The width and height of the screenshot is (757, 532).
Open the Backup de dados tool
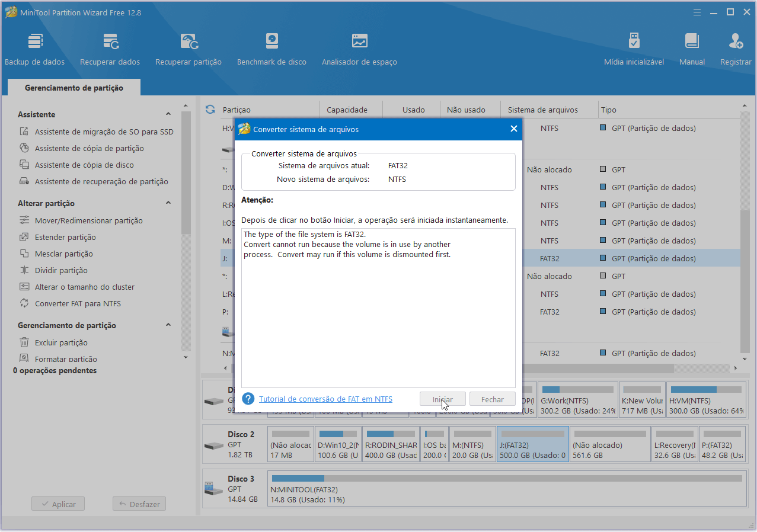pyautogui.click(x=34, y=48)
